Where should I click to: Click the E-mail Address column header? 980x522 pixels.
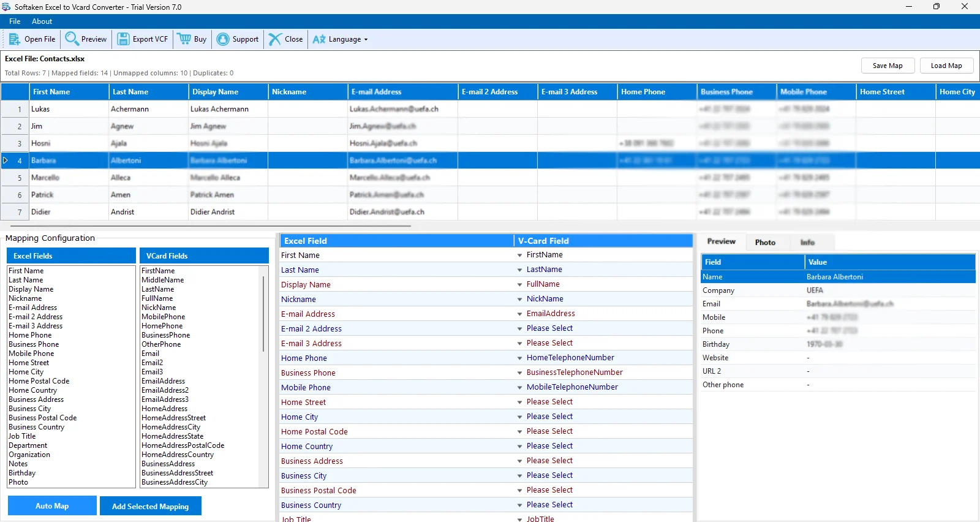(403, 92)
